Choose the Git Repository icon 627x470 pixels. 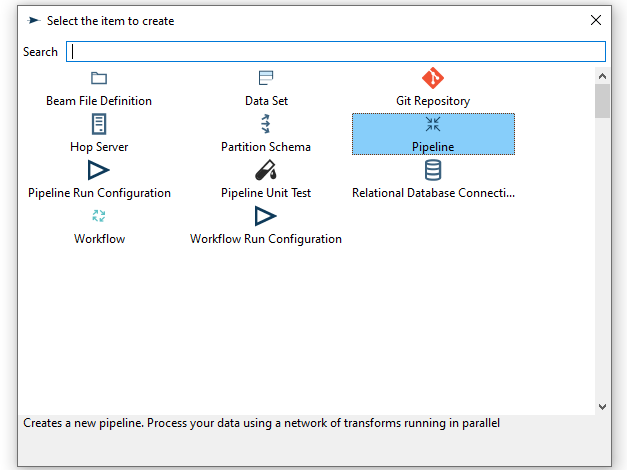tap(432, 78)
